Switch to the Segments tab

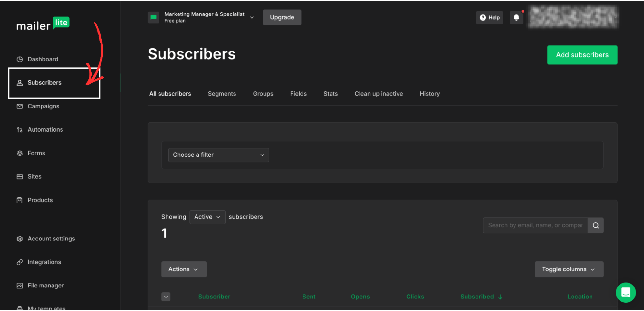click(x=222, y=94)
